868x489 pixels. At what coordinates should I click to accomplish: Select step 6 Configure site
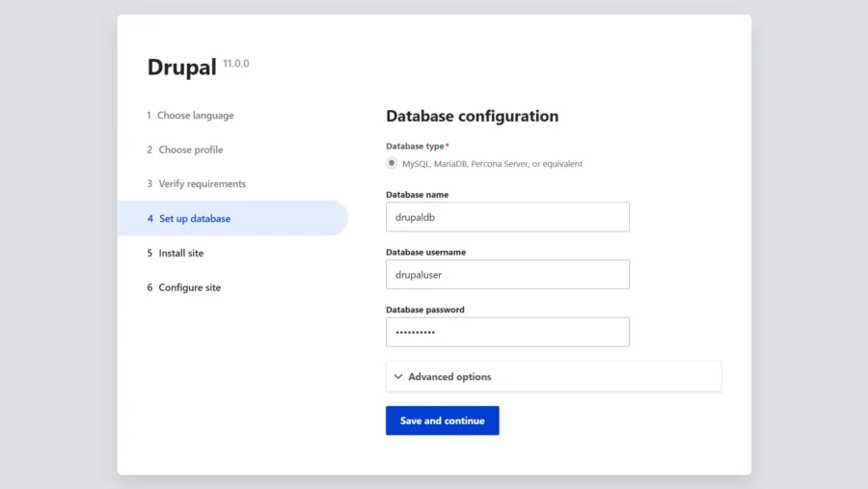[184, 287]
